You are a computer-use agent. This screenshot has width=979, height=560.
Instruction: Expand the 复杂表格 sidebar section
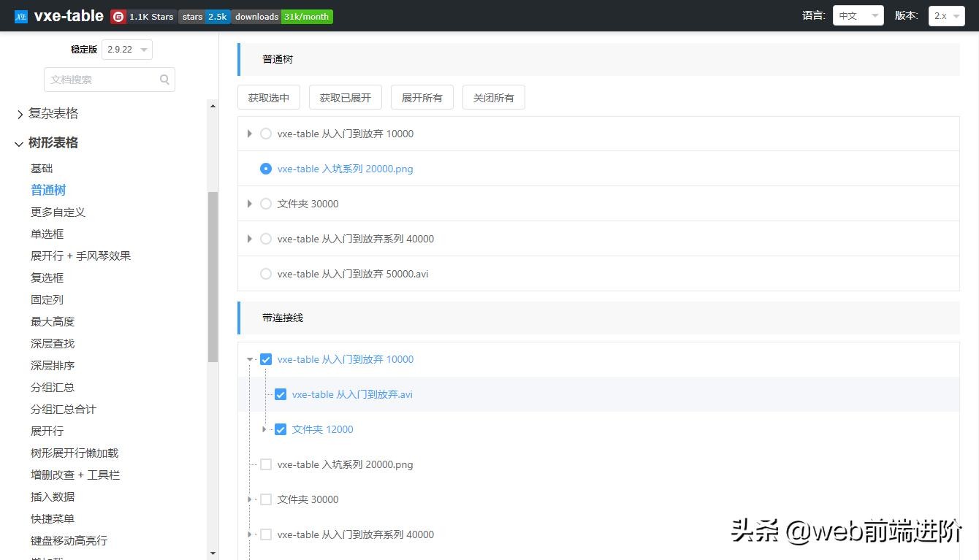20,114
